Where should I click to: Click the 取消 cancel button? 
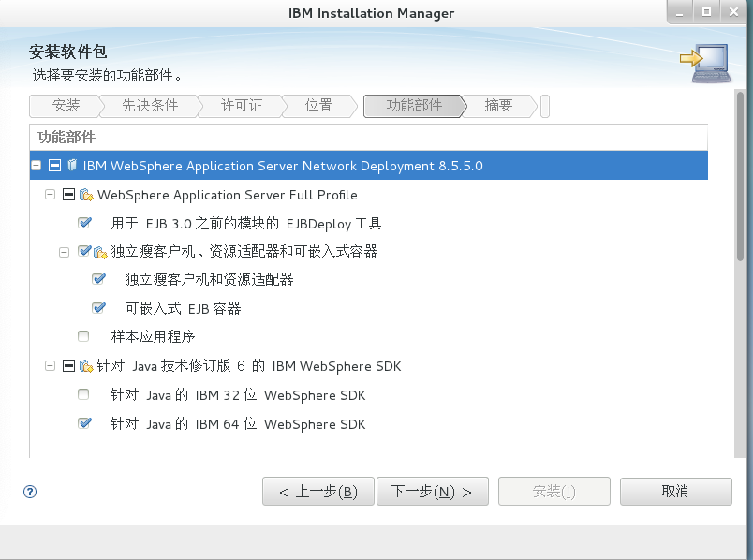675,492
